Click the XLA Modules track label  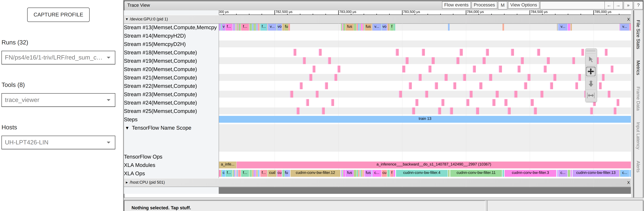point(139,165)
